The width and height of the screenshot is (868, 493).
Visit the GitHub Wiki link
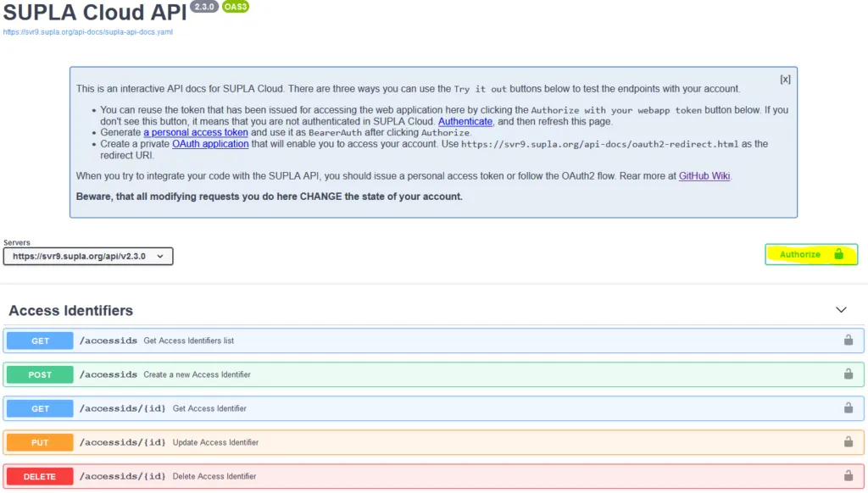point(704,176)
